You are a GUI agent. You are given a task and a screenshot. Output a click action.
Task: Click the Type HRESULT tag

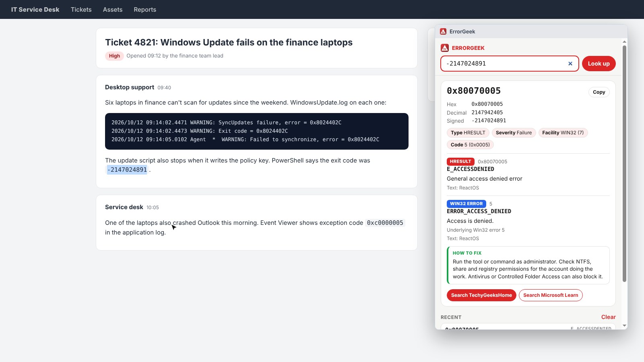(x=468, y=133)
